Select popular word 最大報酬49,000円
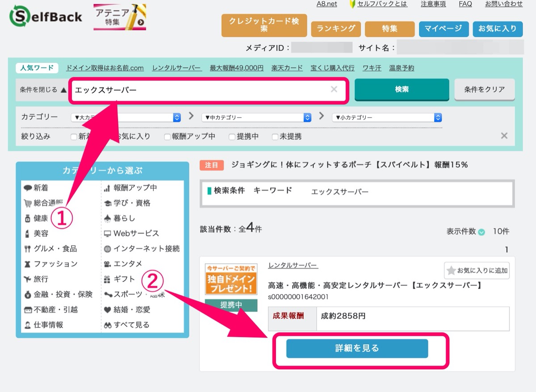This screenshot has width=536, height=392. (x=236, y=68)
